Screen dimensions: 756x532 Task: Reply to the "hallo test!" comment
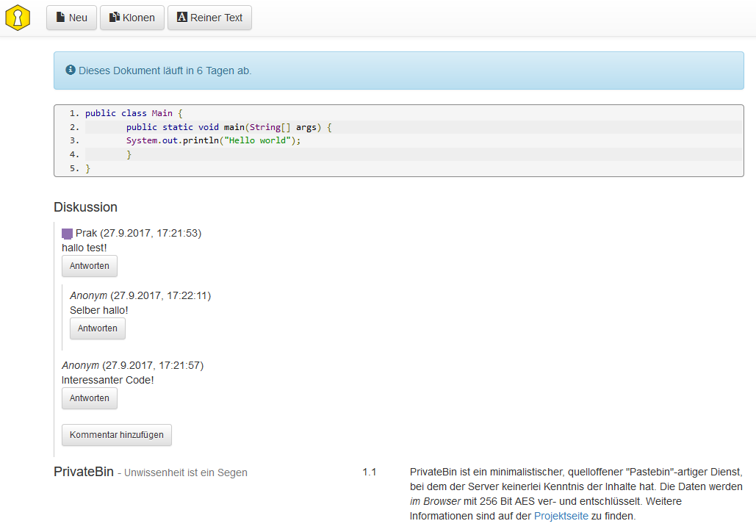[89, 266]
